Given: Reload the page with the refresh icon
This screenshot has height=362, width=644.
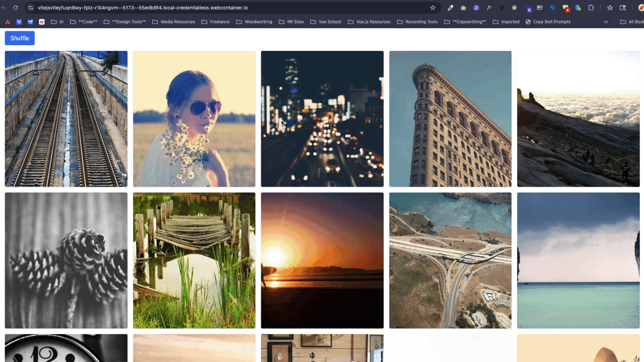Looking at the screenshot, I should point(15,8).
